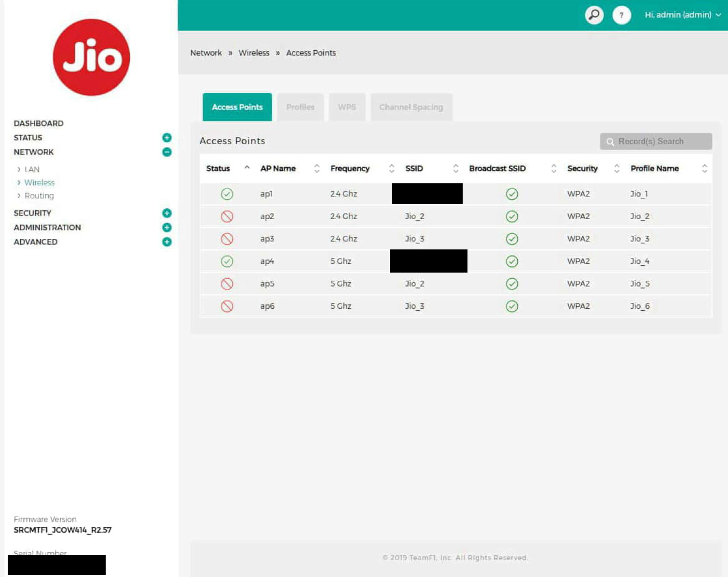This screenshot has height=577, width=728.
Task: Expand the STATUS menu section
Action: click(x=167, y=138)
